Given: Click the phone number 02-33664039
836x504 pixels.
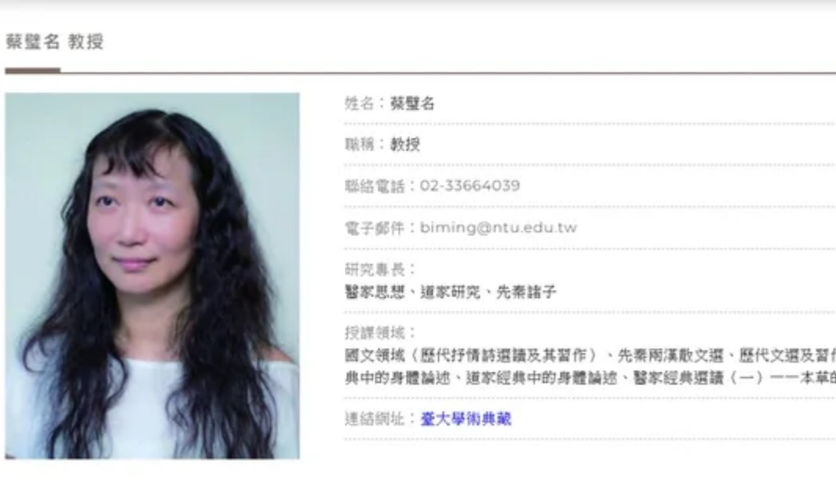Looking at the screenshot, I should coord(470,186).
